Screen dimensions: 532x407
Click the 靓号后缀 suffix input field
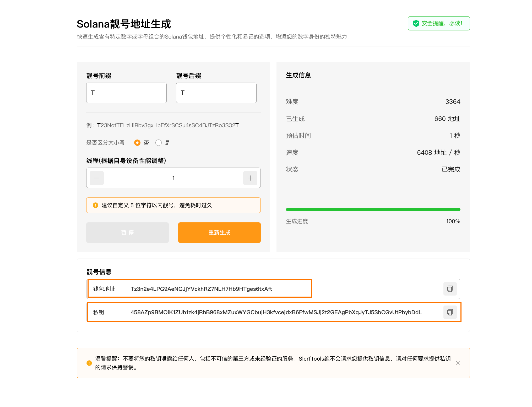(x=216, y=93)
